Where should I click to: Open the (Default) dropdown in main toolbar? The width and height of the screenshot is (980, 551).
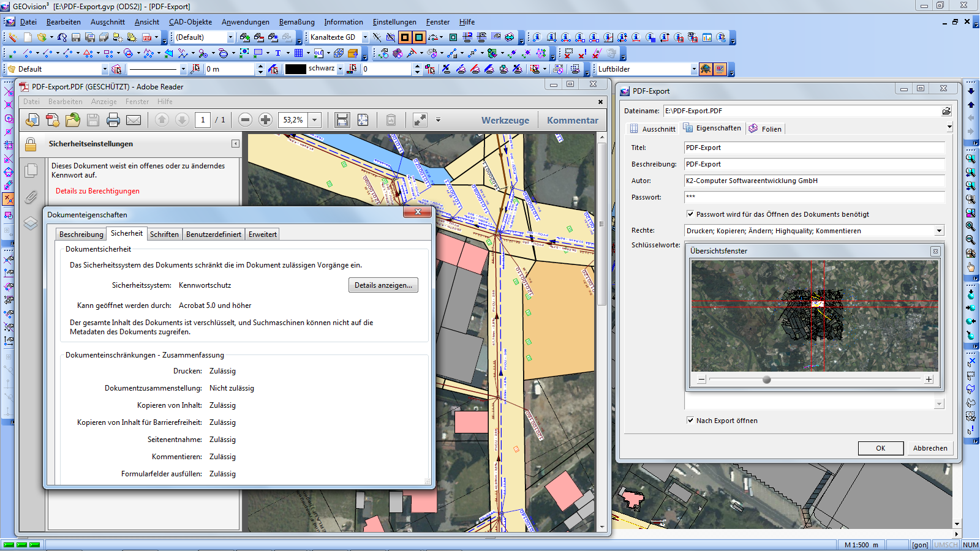[230, 37]
